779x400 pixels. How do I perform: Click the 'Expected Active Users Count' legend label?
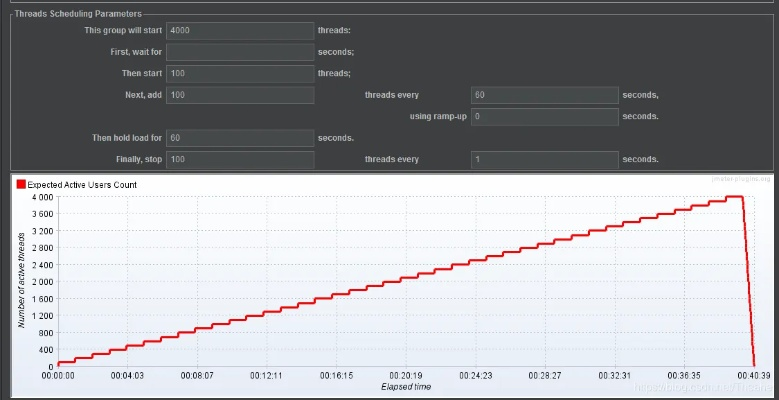(x=82, y=185)
